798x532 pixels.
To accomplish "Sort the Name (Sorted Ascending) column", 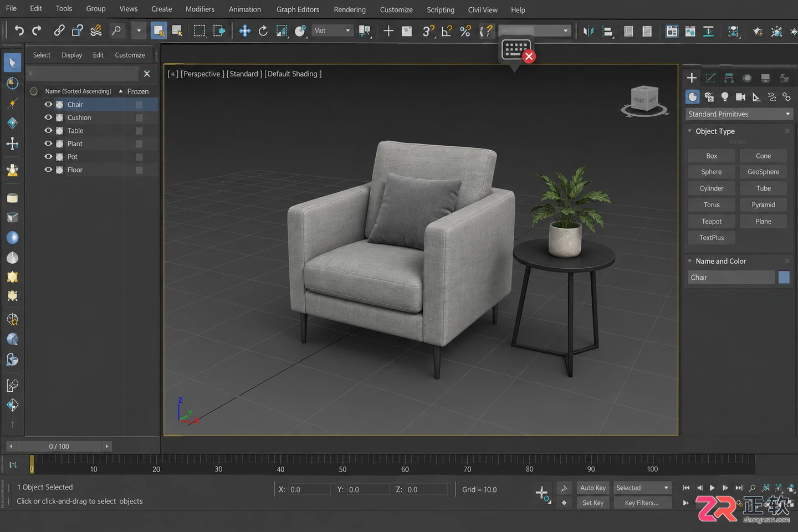I will pos(83,91).
